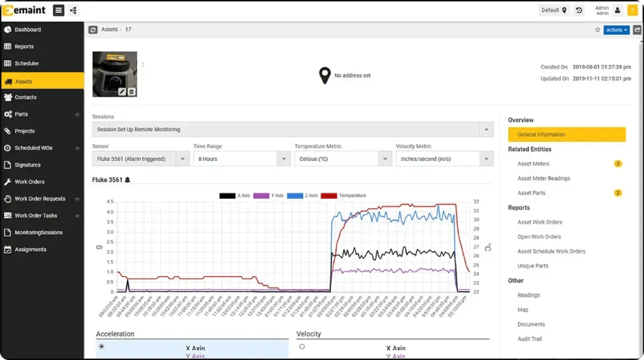Click the yellow help question mark button
The width and height of the screenshot is (644, 360).
(x=632, y=10)
